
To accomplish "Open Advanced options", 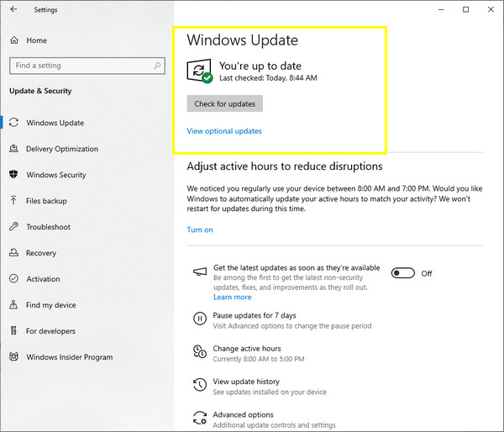I will pyautogui.click(x=243, y=414).
